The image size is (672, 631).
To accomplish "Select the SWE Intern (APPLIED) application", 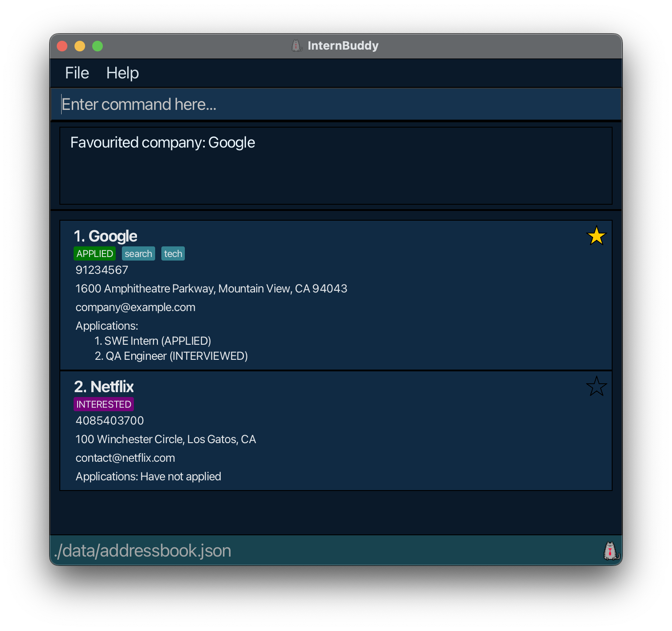I will point(153,341).
